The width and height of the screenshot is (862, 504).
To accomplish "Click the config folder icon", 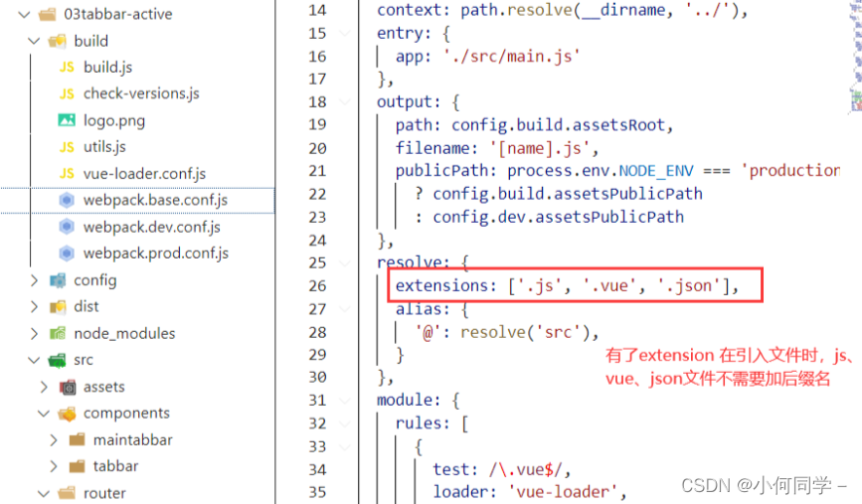I will pos(58,280).
